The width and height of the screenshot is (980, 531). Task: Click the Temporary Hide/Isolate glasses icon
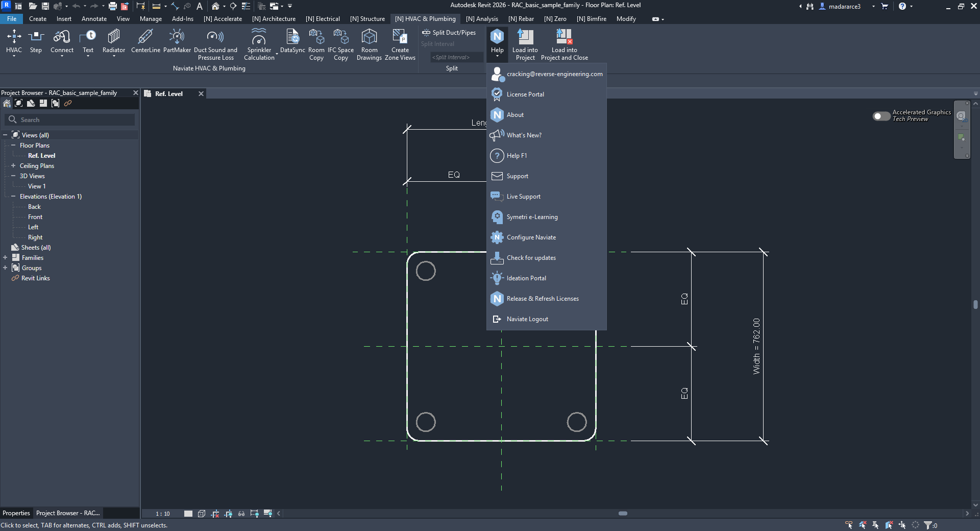pos(241,514)
